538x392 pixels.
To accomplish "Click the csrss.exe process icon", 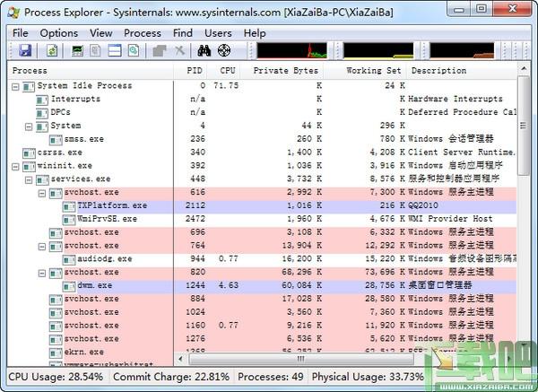I will click(29, 153).
